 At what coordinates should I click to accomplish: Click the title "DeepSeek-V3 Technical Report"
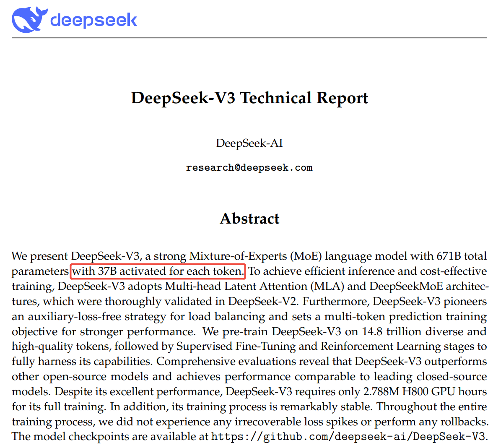pos(249,98)
